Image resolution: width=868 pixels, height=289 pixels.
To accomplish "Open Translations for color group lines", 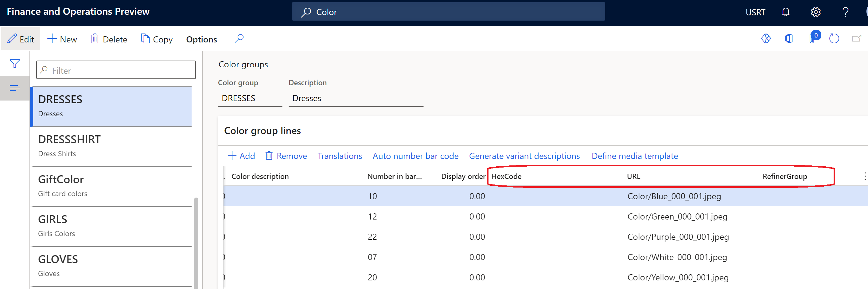I will [x=340, y=156].
